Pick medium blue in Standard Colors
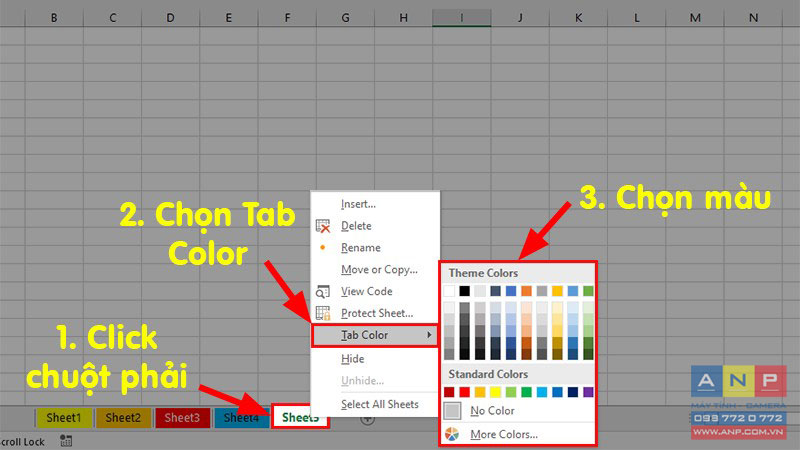The image size is (800, 450). [x=557, y=392]
